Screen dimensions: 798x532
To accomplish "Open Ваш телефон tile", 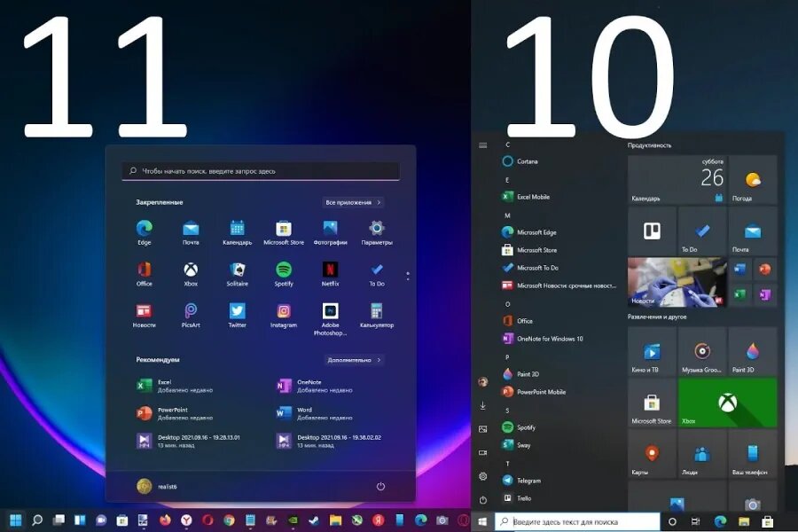I will (753, 454).
